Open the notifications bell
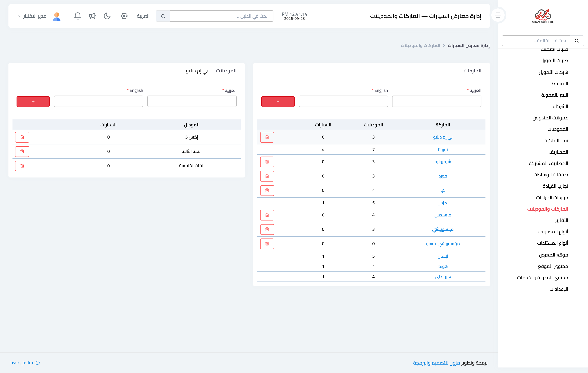 coord(77,16)
